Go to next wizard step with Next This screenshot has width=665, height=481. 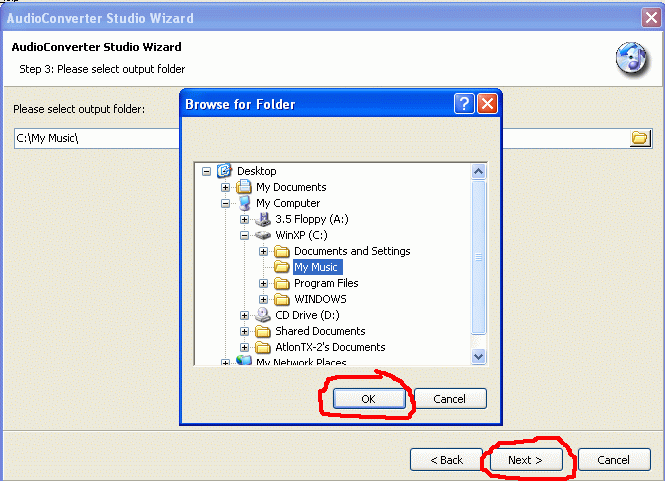526,460
